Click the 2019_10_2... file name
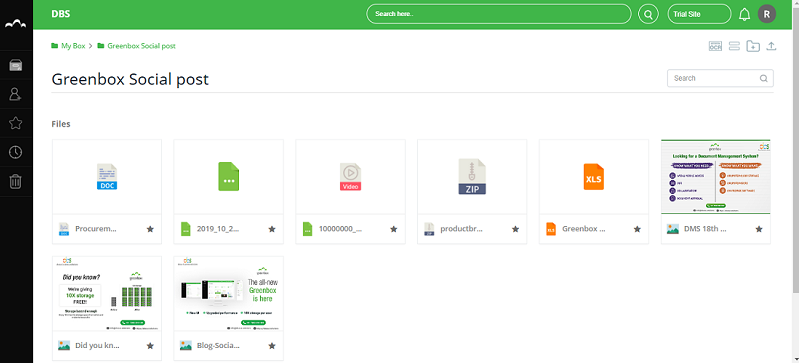 [218, 229]
